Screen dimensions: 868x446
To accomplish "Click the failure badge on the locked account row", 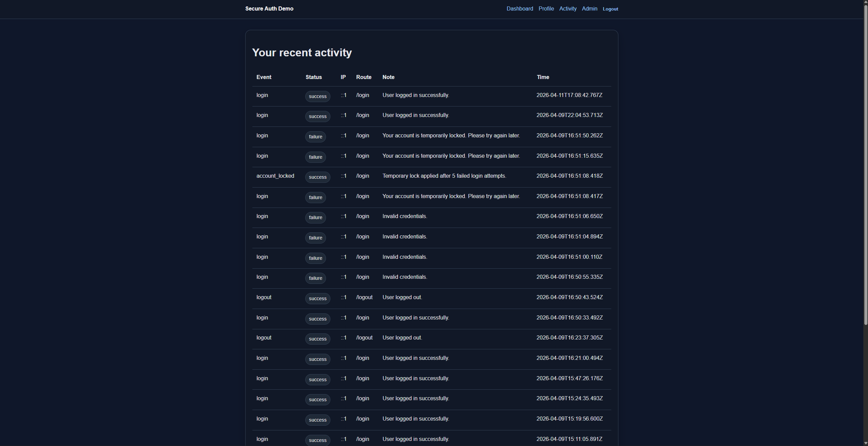I will pos(315,137).
